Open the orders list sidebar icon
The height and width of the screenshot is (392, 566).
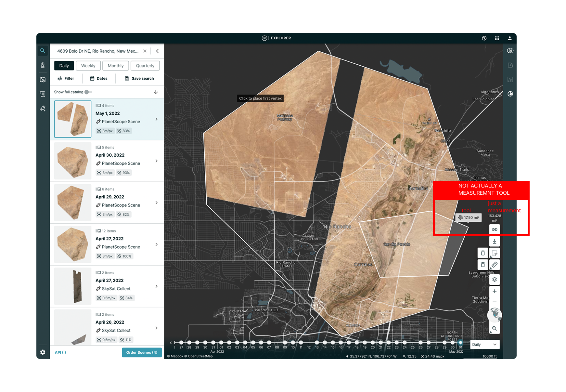[43, 94]
